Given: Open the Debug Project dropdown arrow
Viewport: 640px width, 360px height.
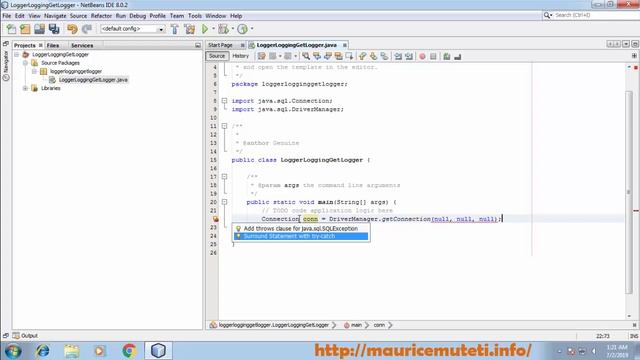Looking at the screenshot, I should (233, 29).
